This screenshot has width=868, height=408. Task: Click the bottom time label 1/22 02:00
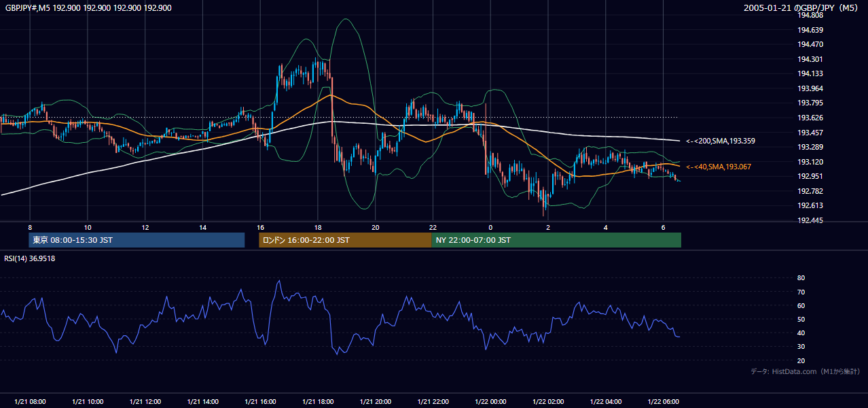tap(549, 402)
